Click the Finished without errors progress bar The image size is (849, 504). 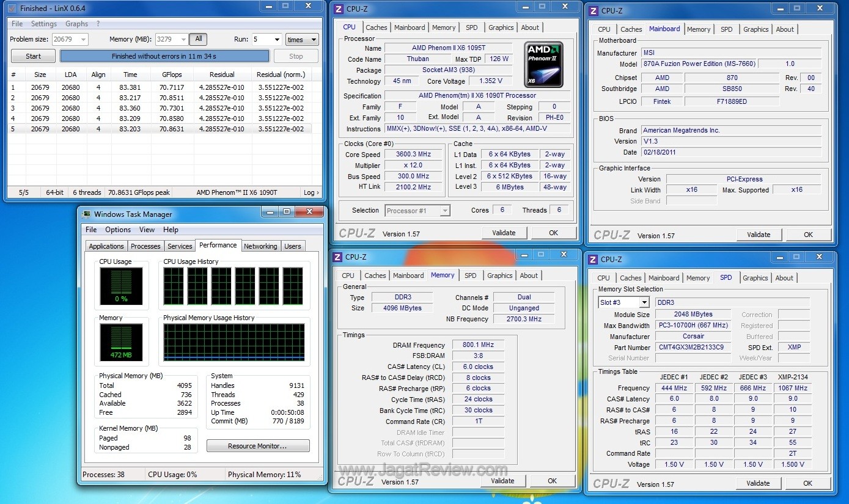[x=164, y=56]
